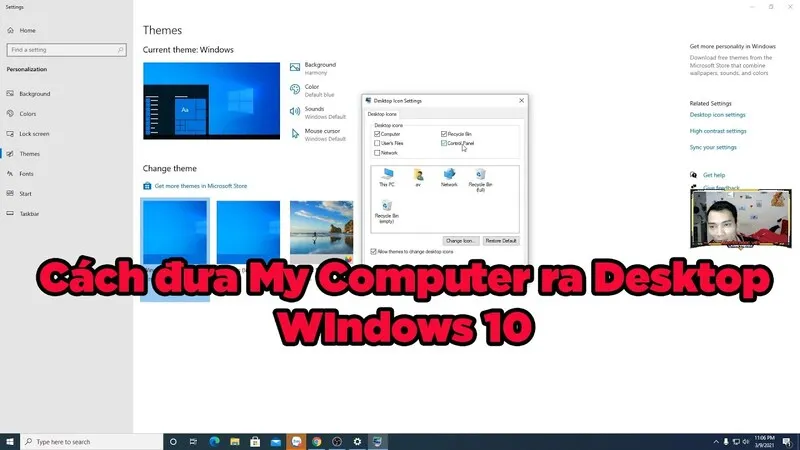This screenshot has height=450, width=800.
Task: Toggle the User's Files checkbox
Action: (x=377, y=143)
